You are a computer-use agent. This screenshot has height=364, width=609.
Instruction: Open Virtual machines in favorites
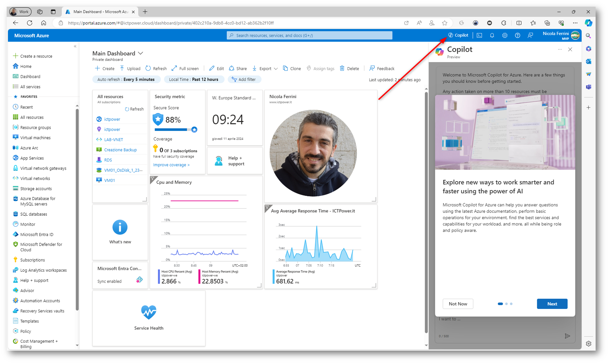click(35, 137)
